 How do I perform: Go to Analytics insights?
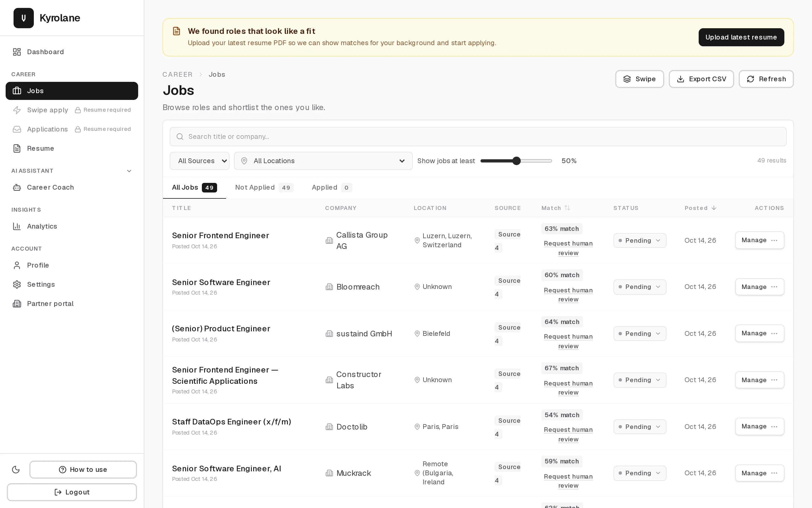72,226
